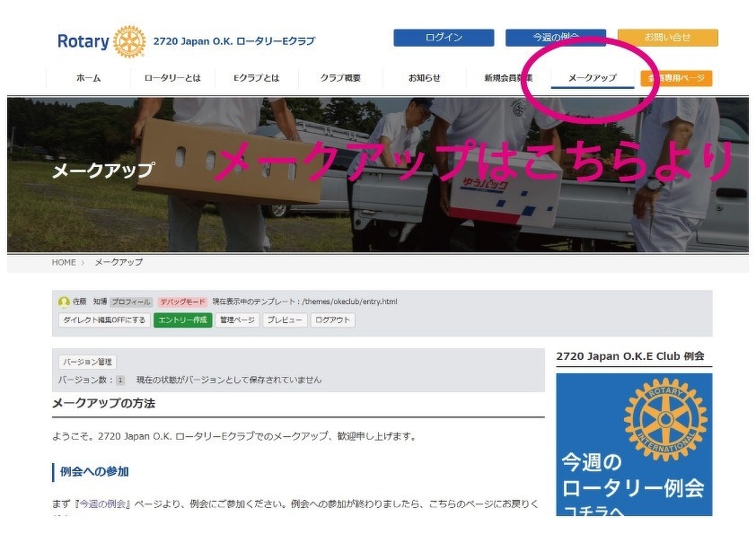The height and width of the screenshot is (534, 756).
Task: Click the プロフィール tag
Action: (x=132, y=302)
